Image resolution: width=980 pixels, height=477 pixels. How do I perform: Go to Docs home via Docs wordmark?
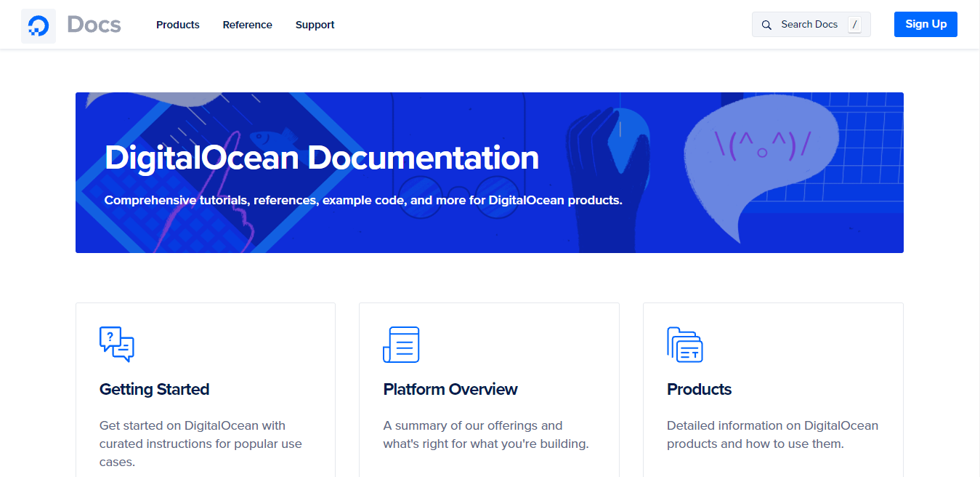pos(94,25)
